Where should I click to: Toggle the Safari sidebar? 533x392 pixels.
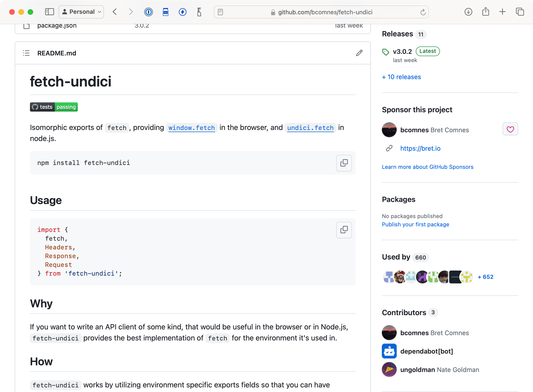coord(49,12)
